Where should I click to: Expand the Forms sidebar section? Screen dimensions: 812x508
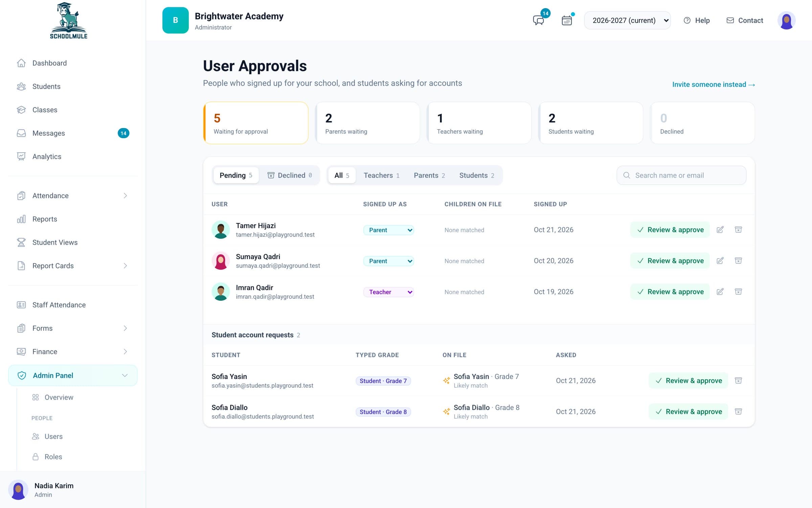[x=73, y=328]
